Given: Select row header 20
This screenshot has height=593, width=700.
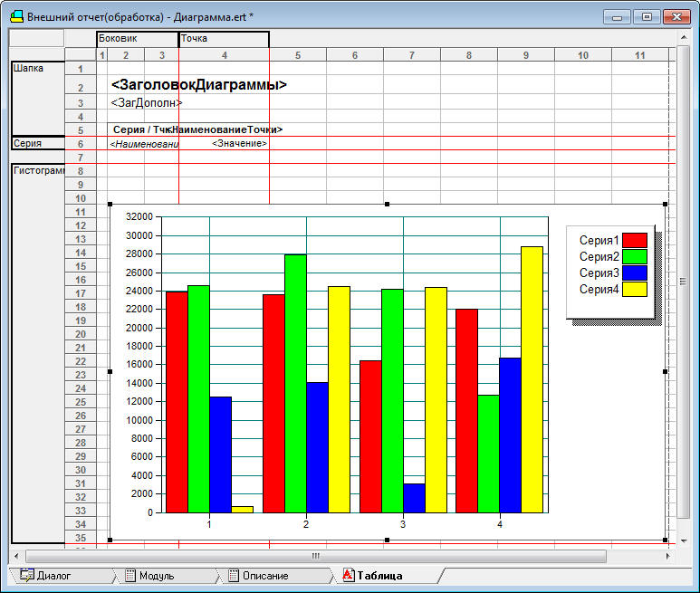Looking at the screenshot, I should pyautogui.click(x=81, y=334).
